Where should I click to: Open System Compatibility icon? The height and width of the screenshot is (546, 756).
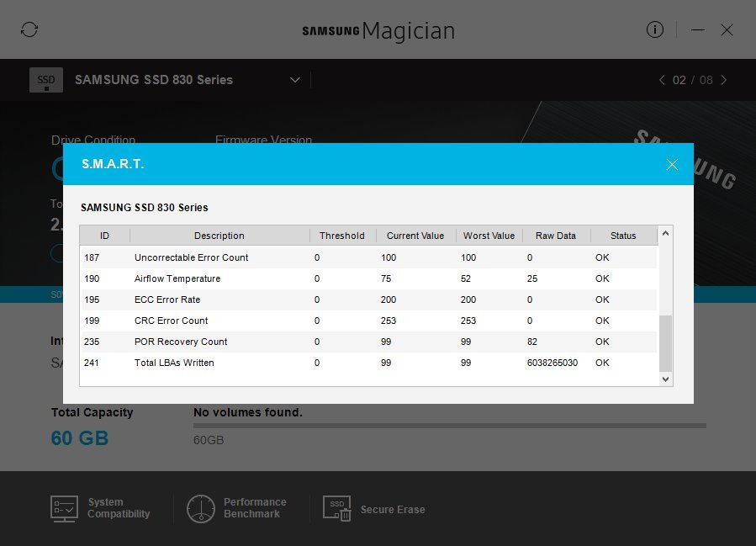(64, 508)
